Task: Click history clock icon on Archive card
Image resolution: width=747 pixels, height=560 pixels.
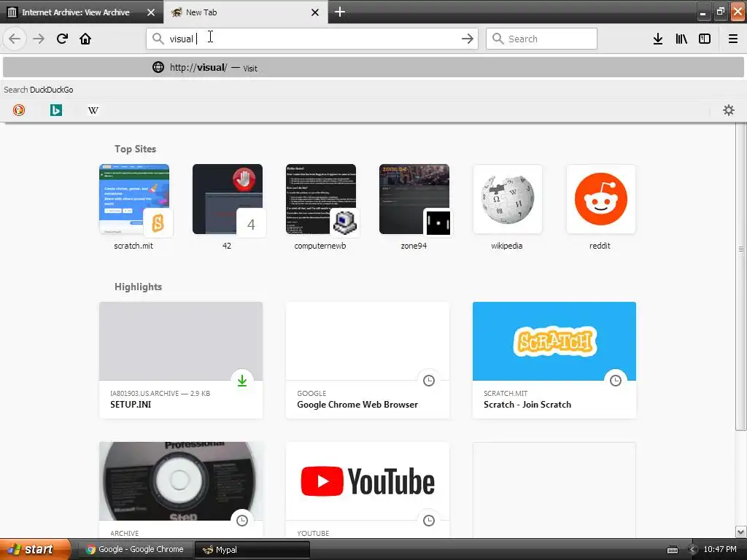Action: 242,521
